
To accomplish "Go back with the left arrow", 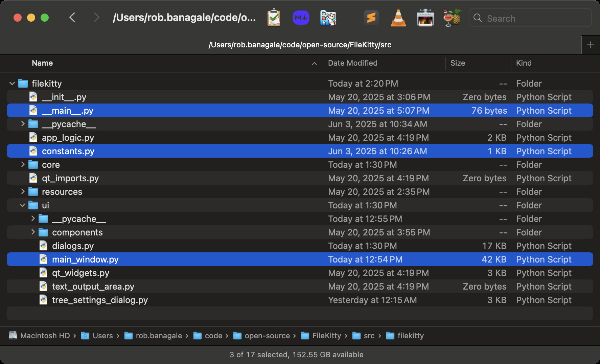I will [72, 17].
